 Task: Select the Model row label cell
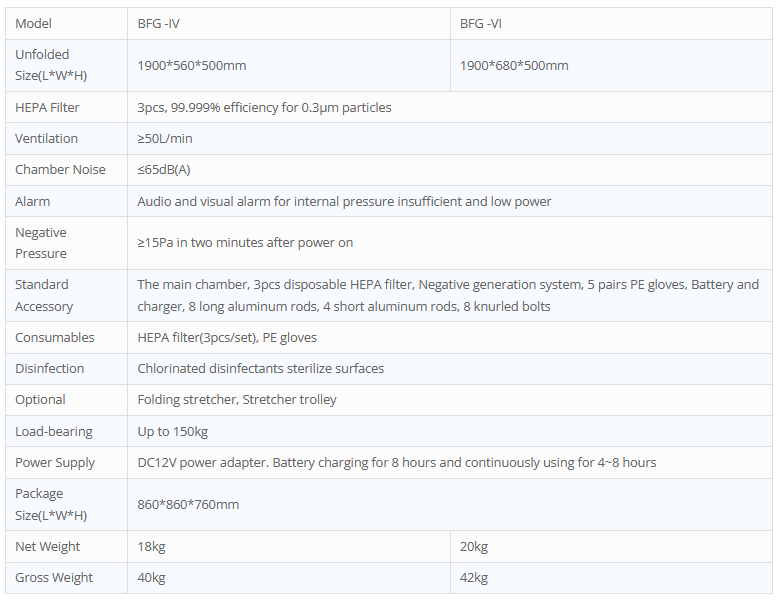point(33,23)
